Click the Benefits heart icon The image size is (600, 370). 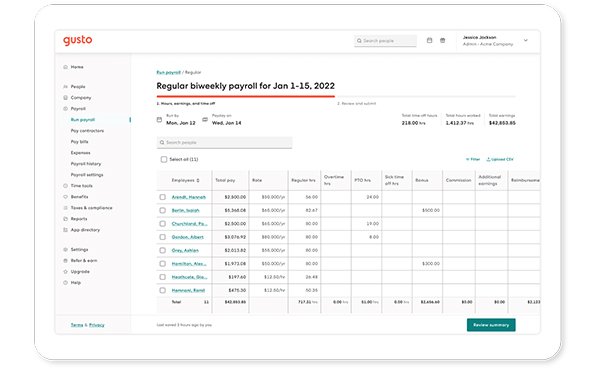(x=65, y=197)
